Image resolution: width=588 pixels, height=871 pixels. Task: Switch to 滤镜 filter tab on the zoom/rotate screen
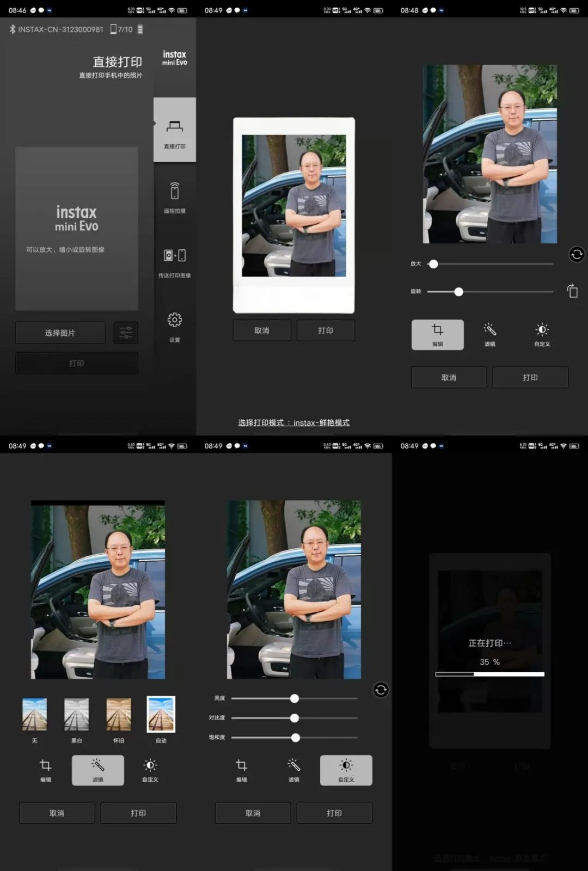[490, 334]
